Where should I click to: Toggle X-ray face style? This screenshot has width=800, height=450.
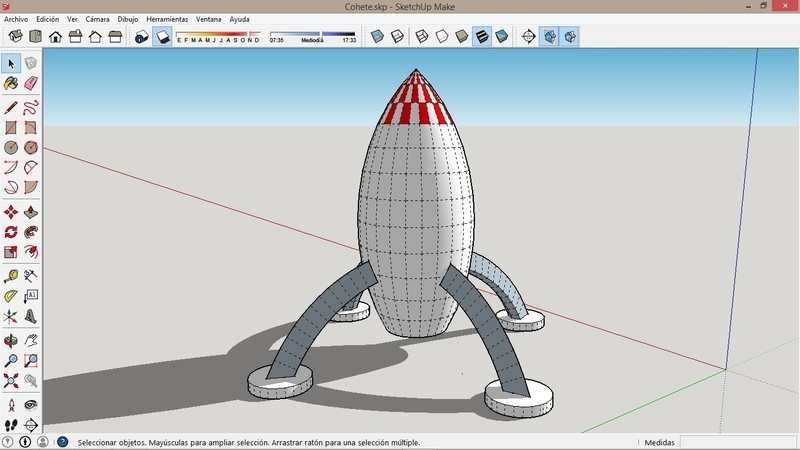coord(378,37)
